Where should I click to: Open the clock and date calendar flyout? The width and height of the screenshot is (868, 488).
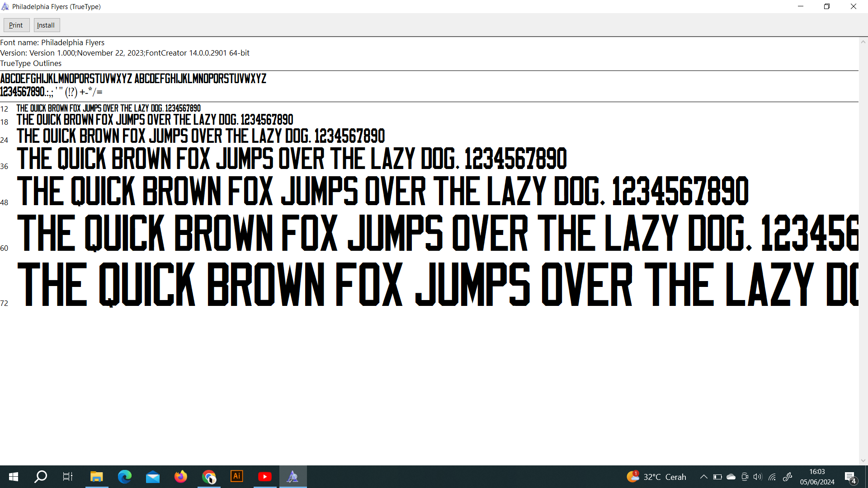[x=817, y=477]
